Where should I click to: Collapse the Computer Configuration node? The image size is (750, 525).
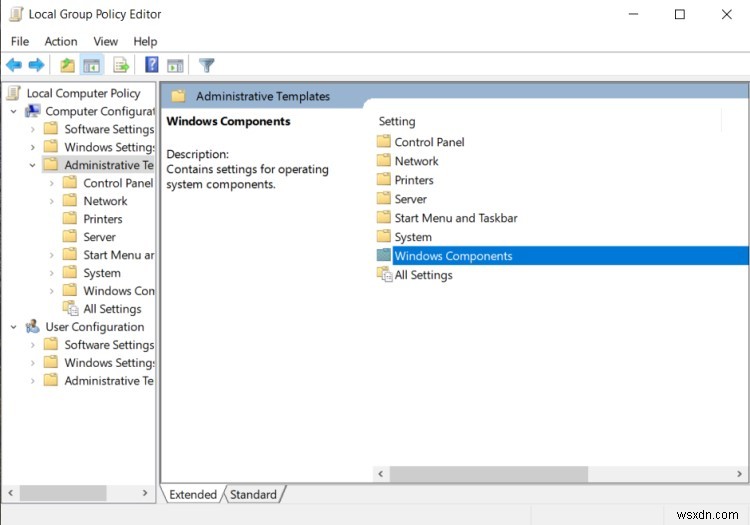13,111
